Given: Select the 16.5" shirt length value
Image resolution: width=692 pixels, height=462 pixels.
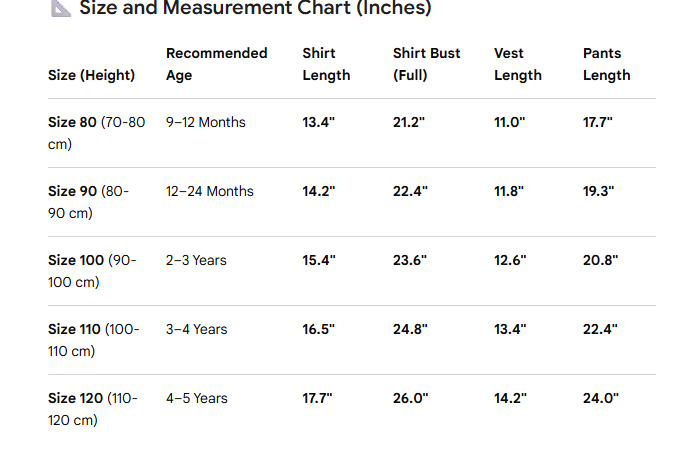Looking at the screenshot, I should [319, 329].
